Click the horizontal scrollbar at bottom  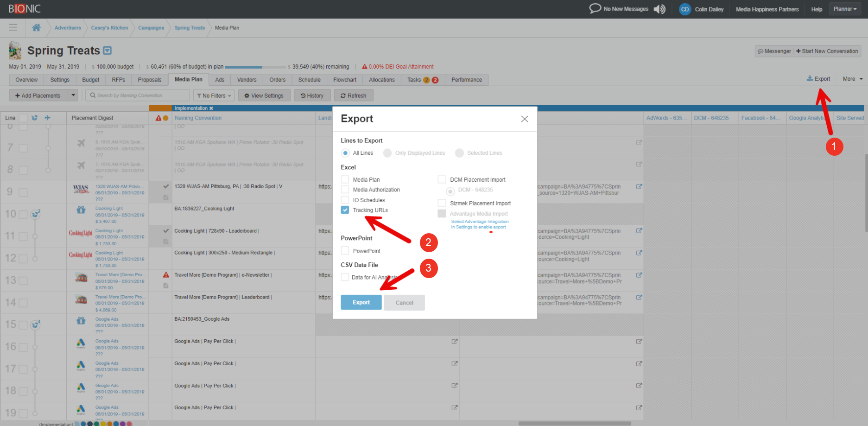tap(575, 423)
